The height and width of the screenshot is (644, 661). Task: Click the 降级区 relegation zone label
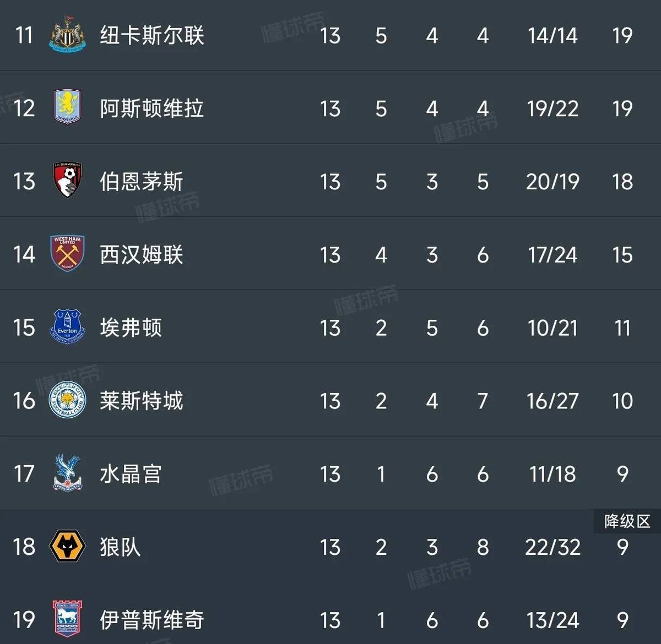click(x=627, y=521)
